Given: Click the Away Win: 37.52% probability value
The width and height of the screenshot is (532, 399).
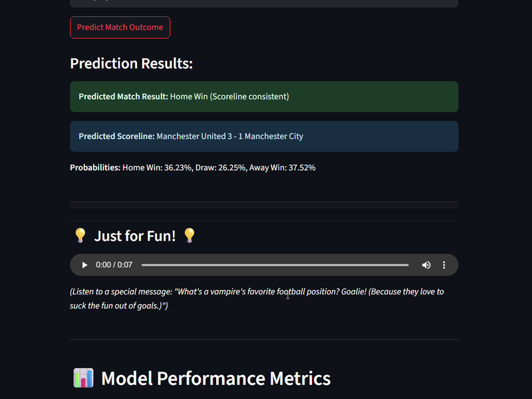Looking at the screenshot, I should (x=282, y=168).
